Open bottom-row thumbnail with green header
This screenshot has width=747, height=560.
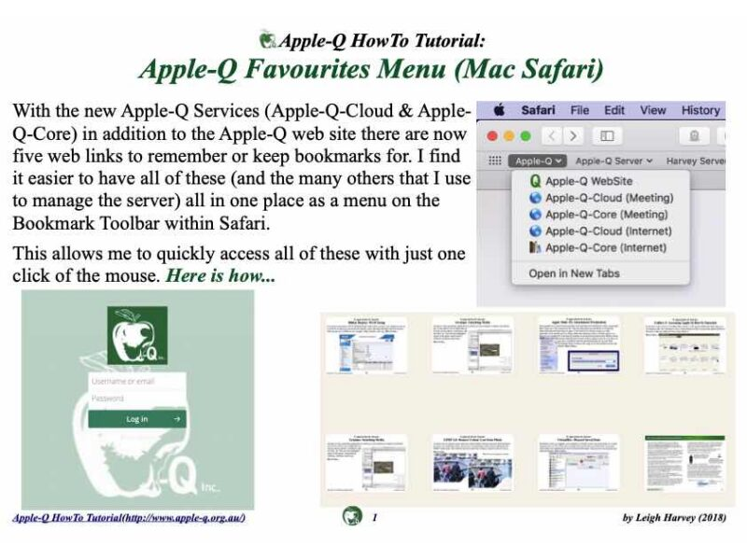point(685,463)
